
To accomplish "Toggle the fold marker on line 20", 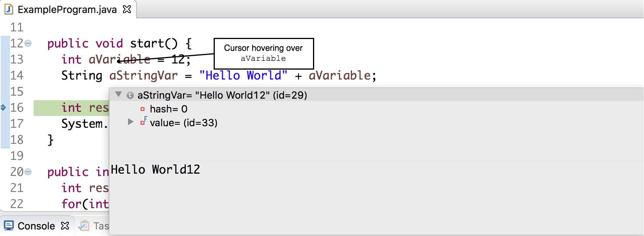I will point(28,172).
